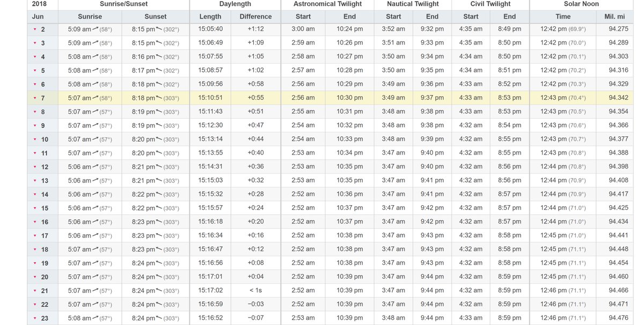Click astronomical twilight start 3:00 am
644x325 pixels.
point(303,28)
